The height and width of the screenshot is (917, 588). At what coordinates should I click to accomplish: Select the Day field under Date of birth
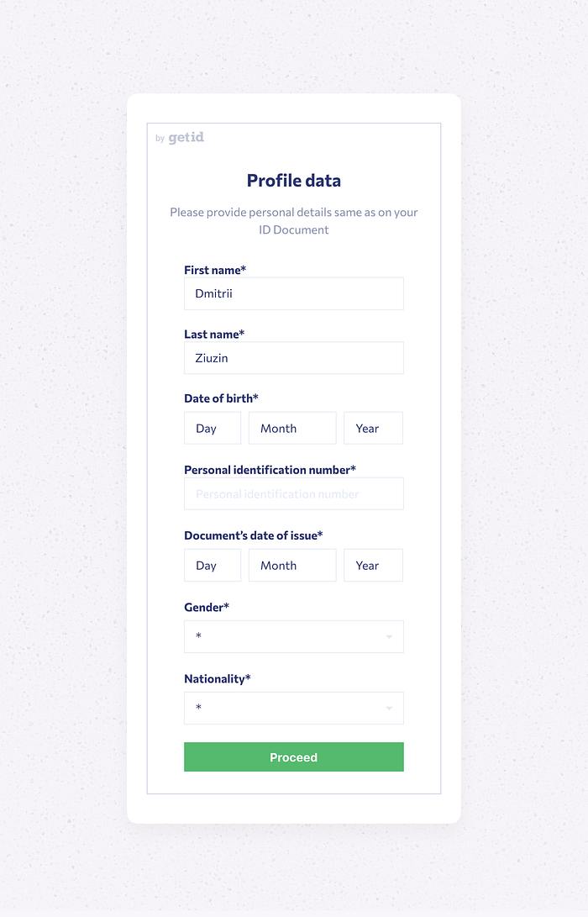click(x=213, y=428)
